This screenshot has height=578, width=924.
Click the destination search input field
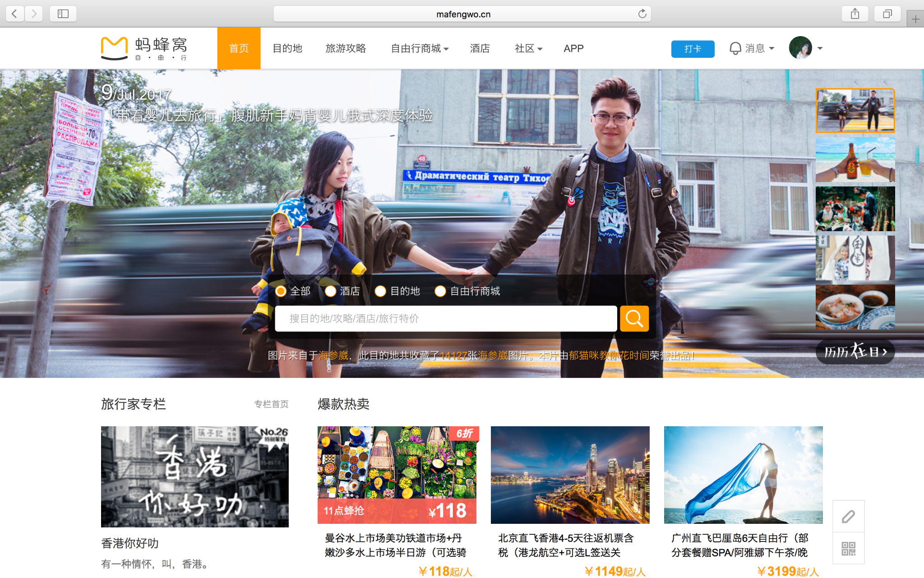pos(445,319)
